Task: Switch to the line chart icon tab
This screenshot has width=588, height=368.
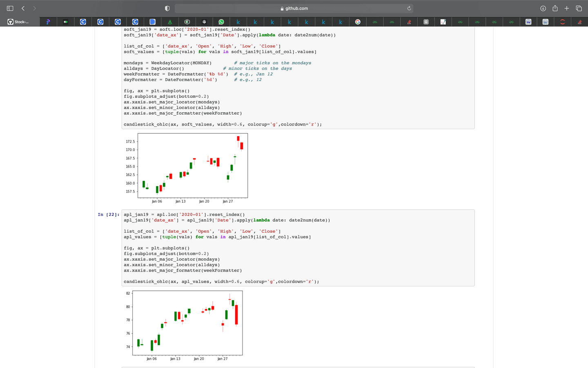Action: (x=443, y=22)
